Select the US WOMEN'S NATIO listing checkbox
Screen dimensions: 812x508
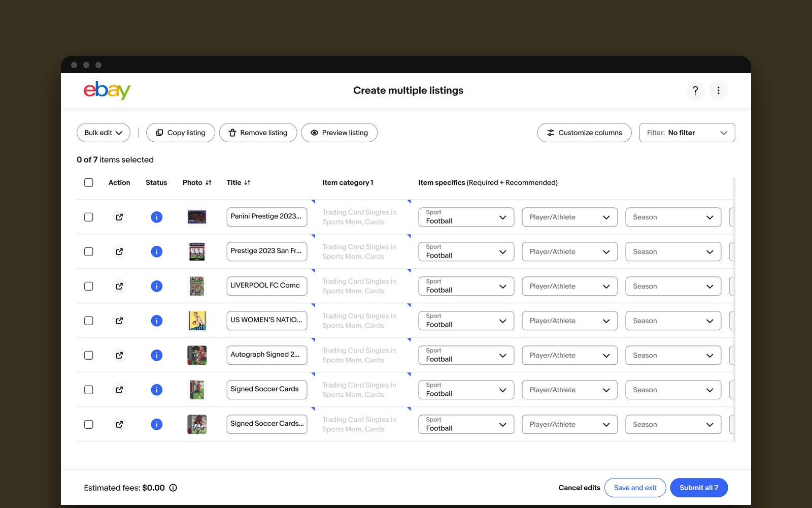[x=89, y=321]
